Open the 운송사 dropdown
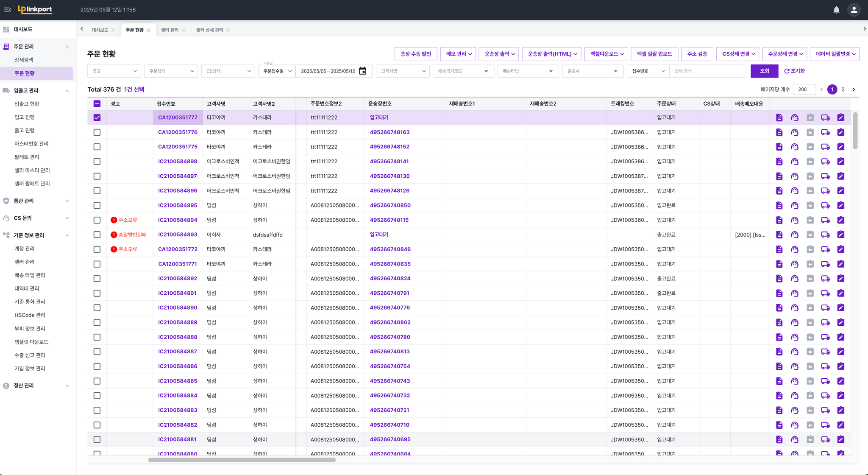The width and height of the screenshot is (868, 475). [x=593, y=71]
